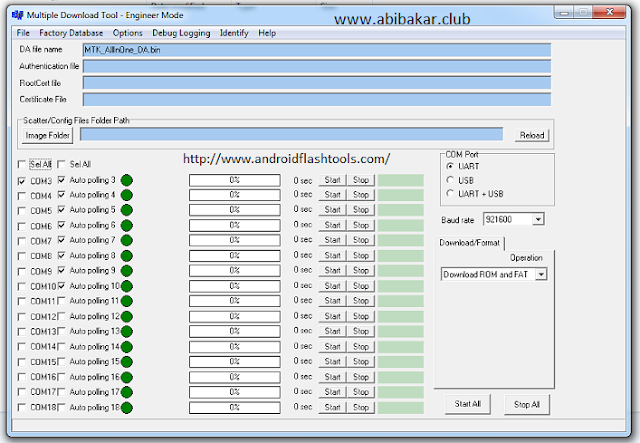
Task: Check the COM18 port checkbox
Action: pyautogui.click(x=22, y=407)
